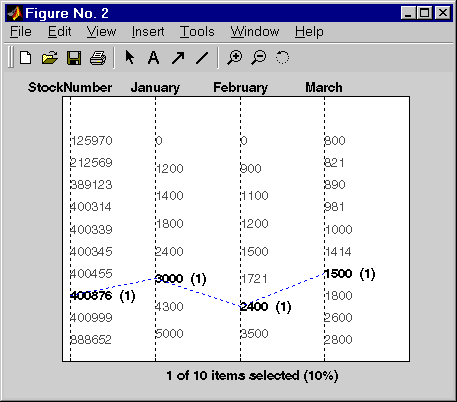The height and width of the screenshot is (402, 457).
Task: Enable the Zoom In magnifier tool
Action: tap(235, 57)
